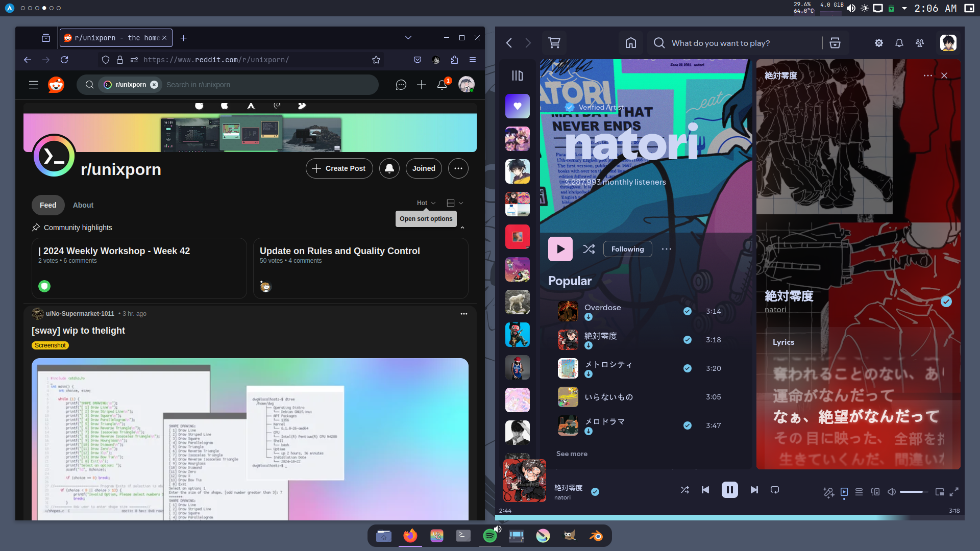Unfollow natori via the Following button
The height and width of the screenshot is (551, 980).
(x=628, y=249)
